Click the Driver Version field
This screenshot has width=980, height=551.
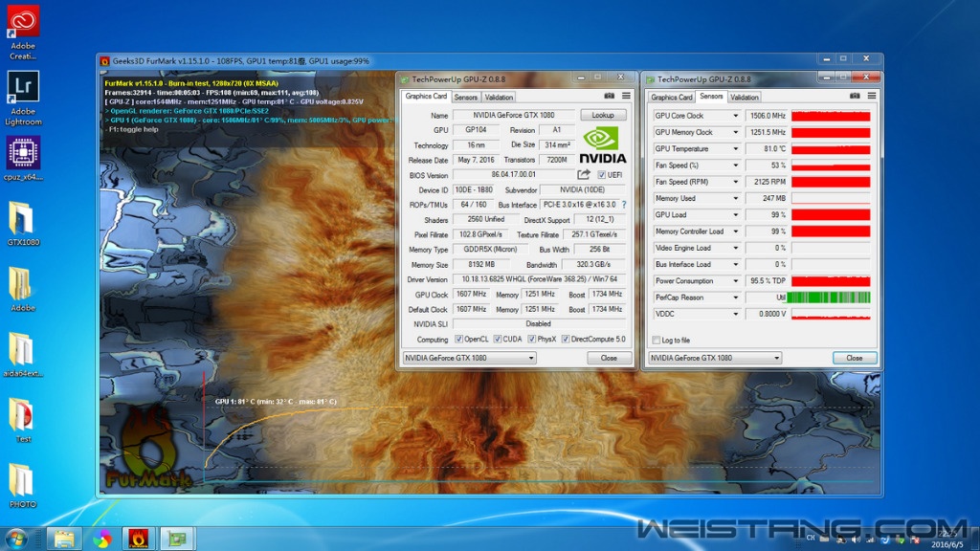click(540, 279)
